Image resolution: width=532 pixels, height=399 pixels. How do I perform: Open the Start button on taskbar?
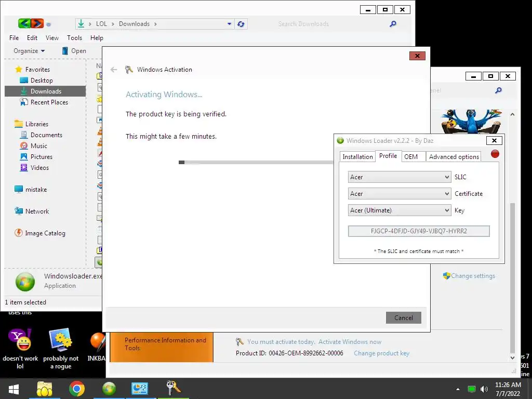(14, 389)
